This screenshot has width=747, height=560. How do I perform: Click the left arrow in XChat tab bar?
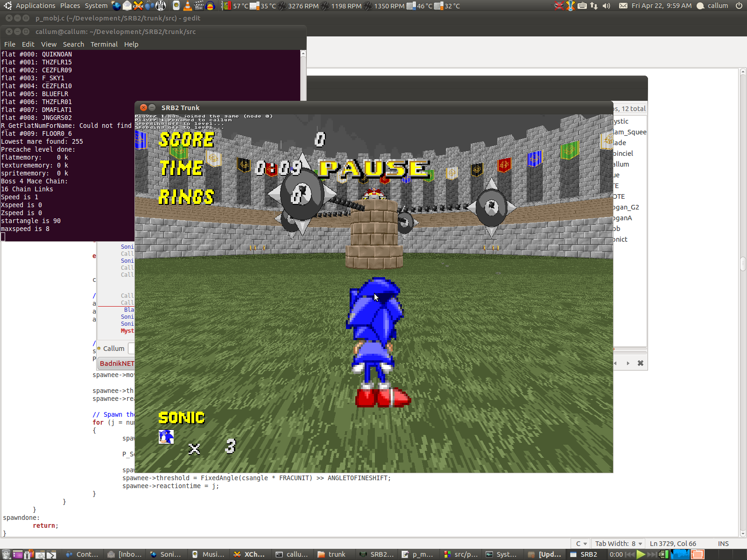point(615,363)
